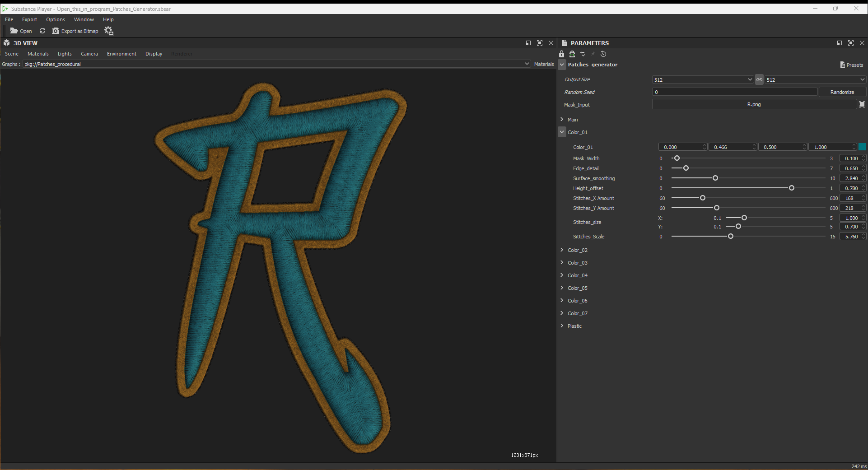Click the reload/refresh icon in the toolbar
Screen dimensions: 868x470
42,31
